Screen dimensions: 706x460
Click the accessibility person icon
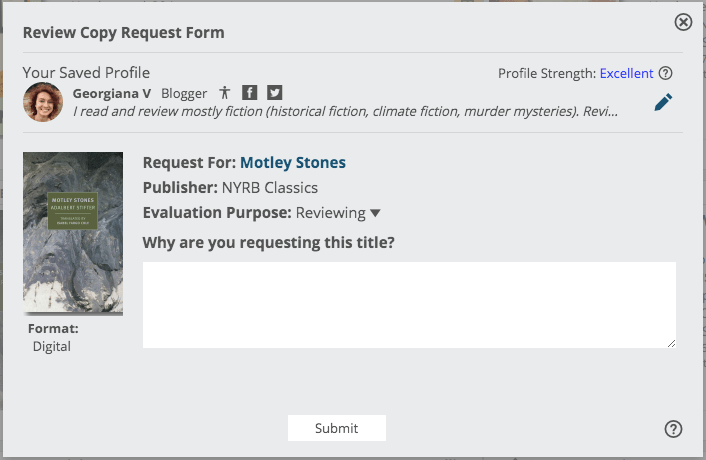tap(225, 93)
